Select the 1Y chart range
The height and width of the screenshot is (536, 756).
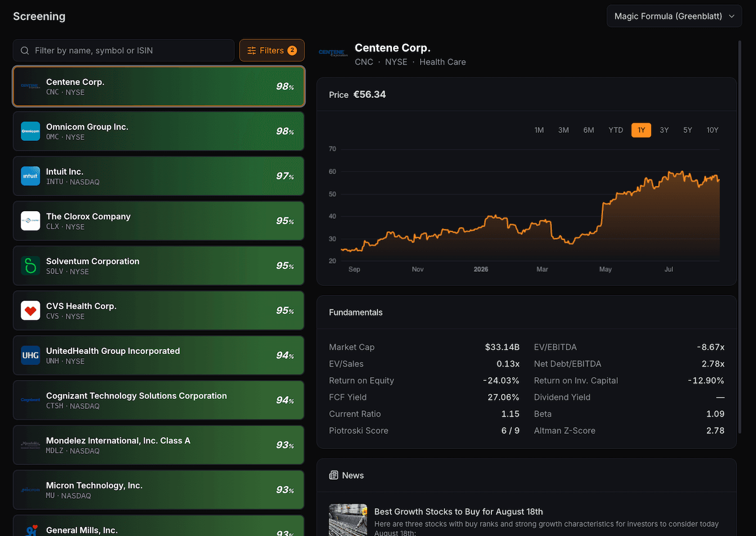641,130
